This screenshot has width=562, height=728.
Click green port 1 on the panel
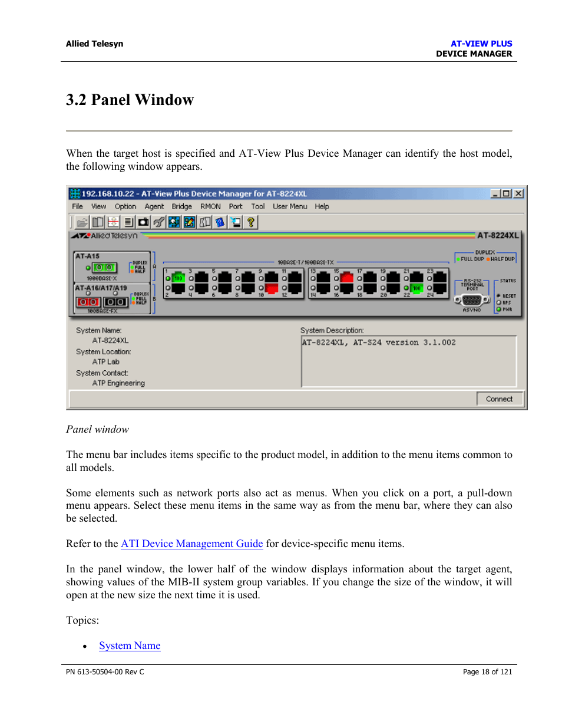pyautogui.click(x=178, y=278)
